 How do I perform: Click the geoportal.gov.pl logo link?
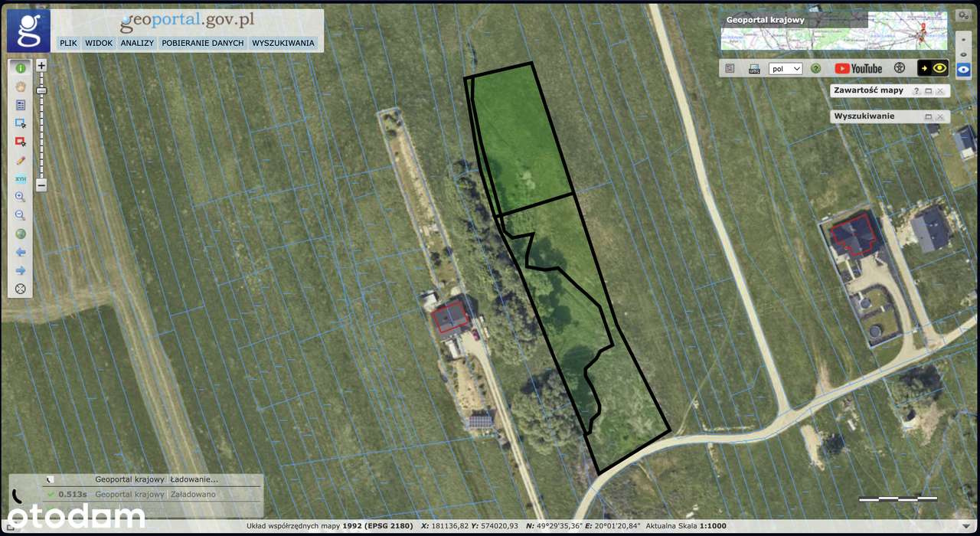pos(188,21)
